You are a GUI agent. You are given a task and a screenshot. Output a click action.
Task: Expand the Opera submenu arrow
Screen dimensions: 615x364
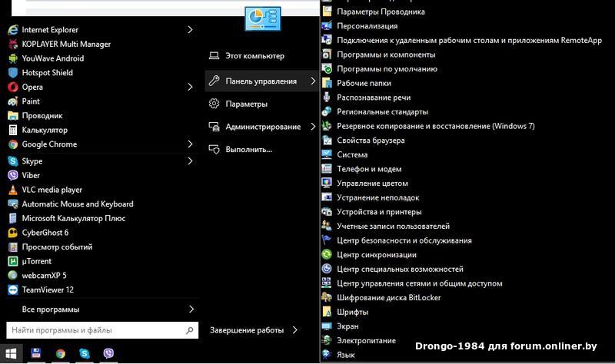pos(190,87)
